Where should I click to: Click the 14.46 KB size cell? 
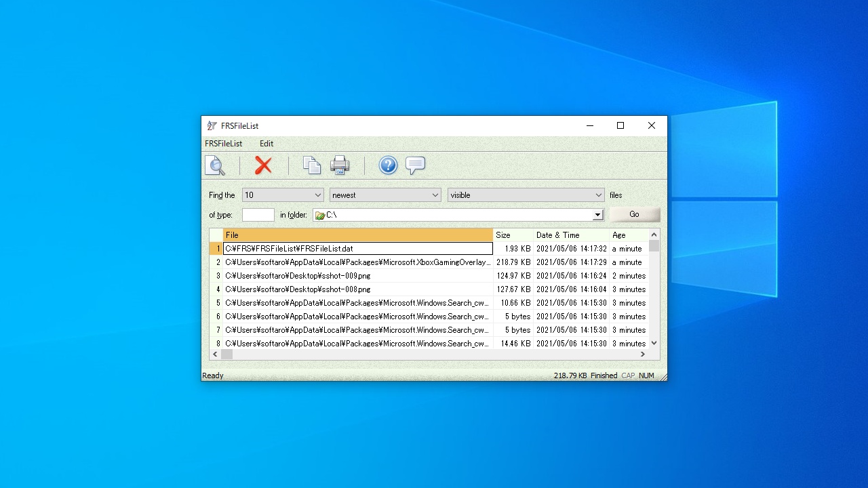point(513,344)
